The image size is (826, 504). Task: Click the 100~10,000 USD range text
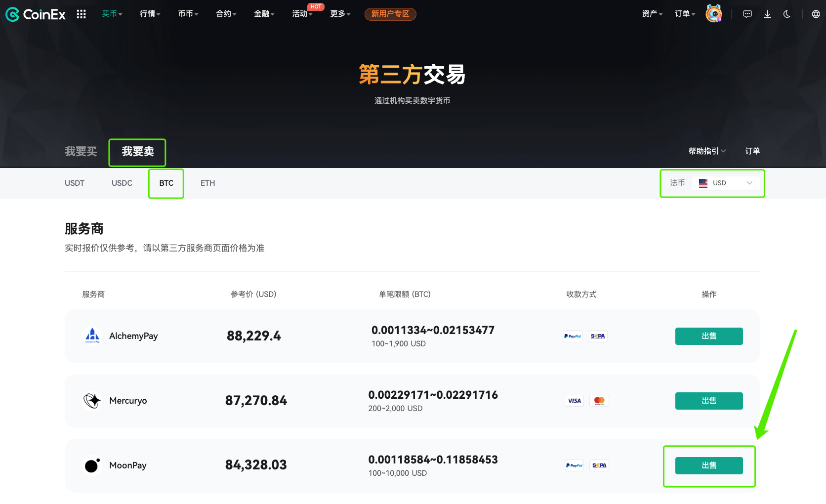(398, 473)
